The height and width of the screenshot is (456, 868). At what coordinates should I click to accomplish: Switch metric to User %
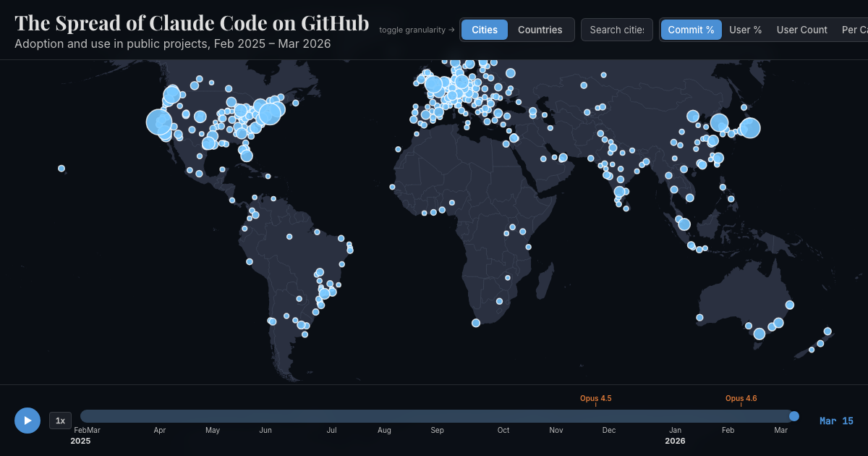point(745,30)
